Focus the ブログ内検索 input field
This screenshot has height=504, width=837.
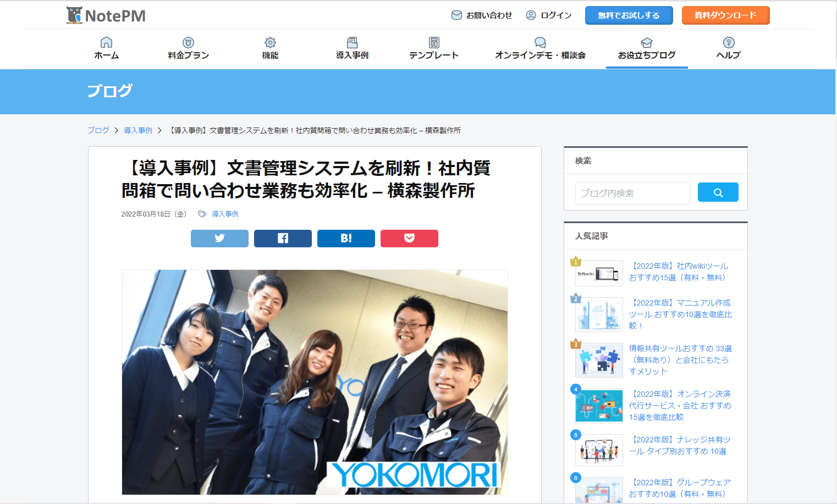pos(632,193)
